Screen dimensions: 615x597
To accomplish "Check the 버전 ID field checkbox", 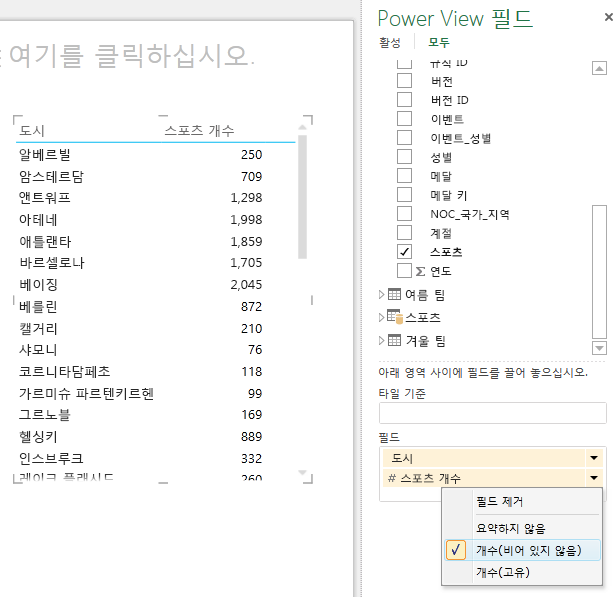I will (404, 100).
